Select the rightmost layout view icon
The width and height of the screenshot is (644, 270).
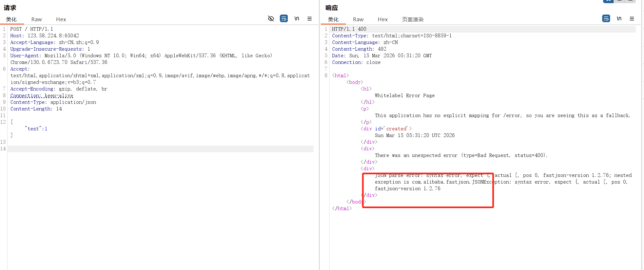tap(630, 1)
